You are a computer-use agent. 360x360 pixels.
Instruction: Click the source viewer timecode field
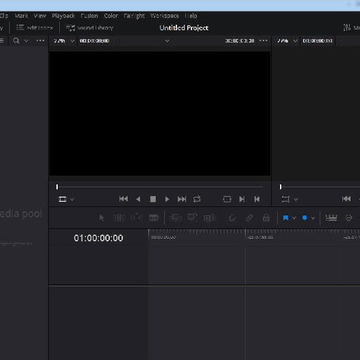click(x=94, y=41)
